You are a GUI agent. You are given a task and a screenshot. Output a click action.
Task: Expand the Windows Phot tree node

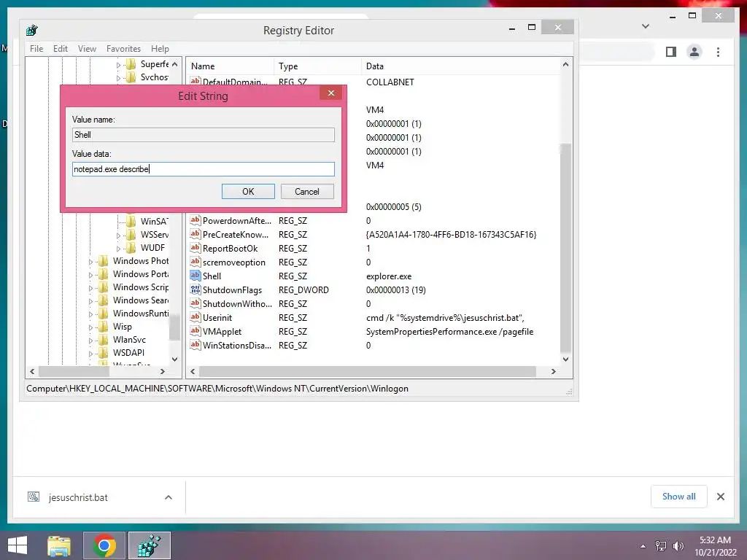click(x=90, y=262)
